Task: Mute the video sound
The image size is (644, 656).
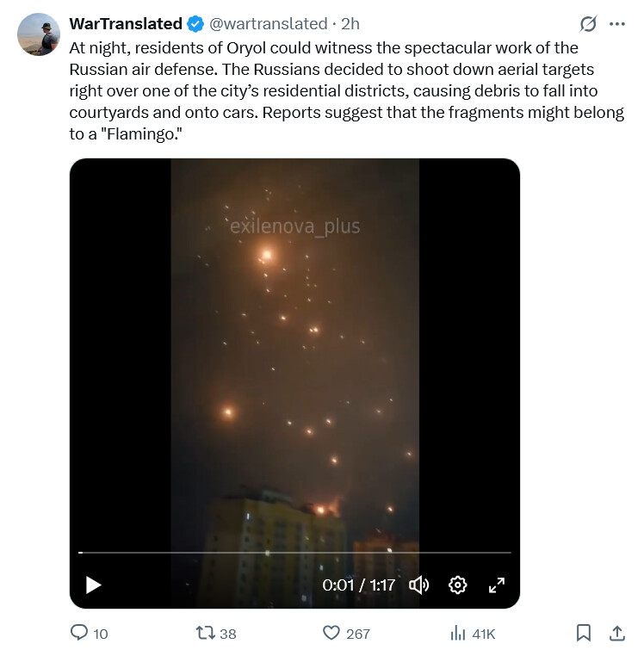Action: [419, 585]
